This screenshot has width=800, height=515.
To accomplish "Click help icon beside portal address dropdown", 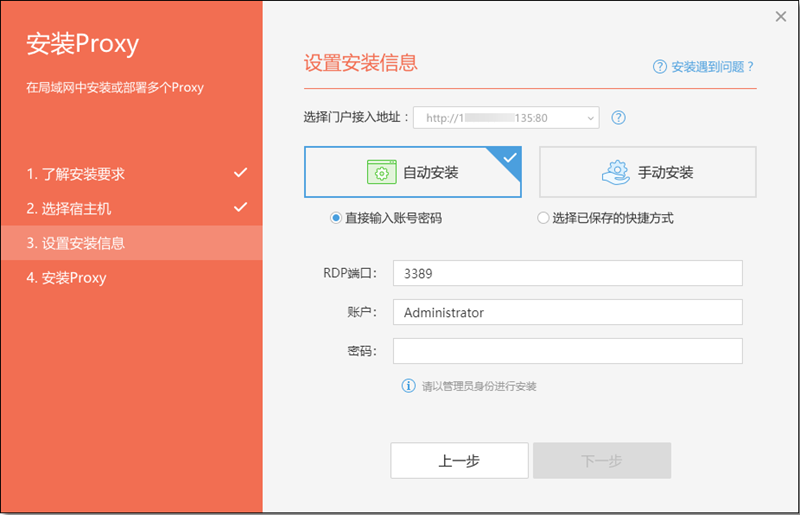I will tap(618, 117).
